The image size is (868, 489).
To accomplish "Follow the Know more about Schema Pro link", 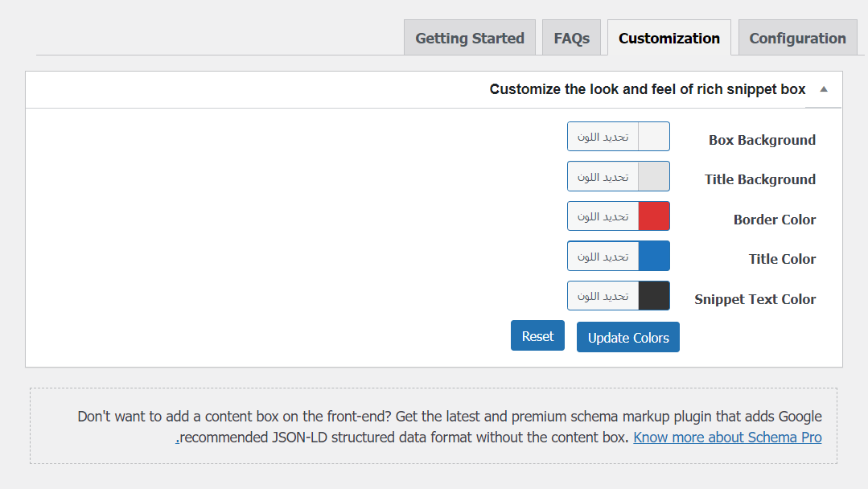I will 727,438.
